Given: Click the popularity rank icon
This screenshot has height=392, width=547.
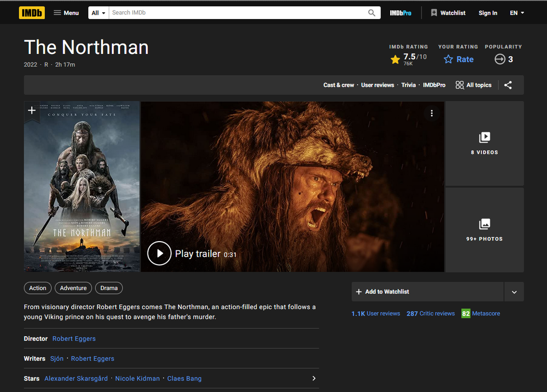Looking at the screenshot, I should [x=500, y=59].
